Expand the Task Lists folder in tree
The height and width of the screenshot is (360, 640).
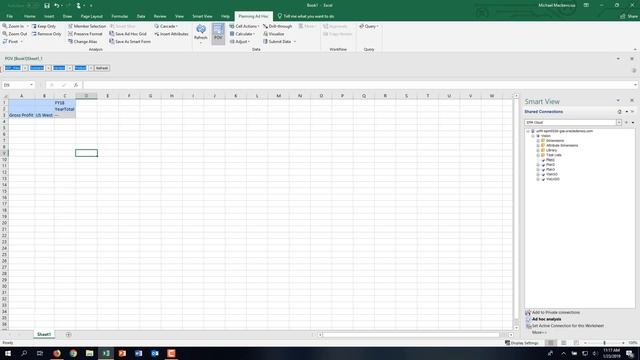pyautogui.click(x=538, y=155)
